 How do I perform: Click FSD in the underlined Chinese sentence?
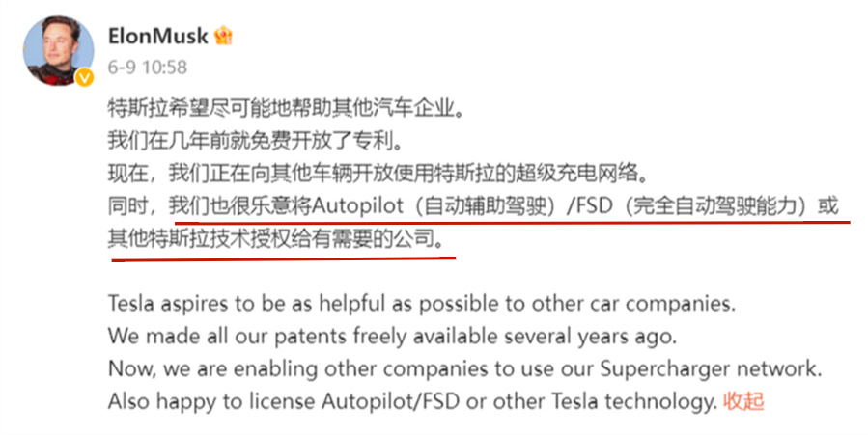coord(595,206)
